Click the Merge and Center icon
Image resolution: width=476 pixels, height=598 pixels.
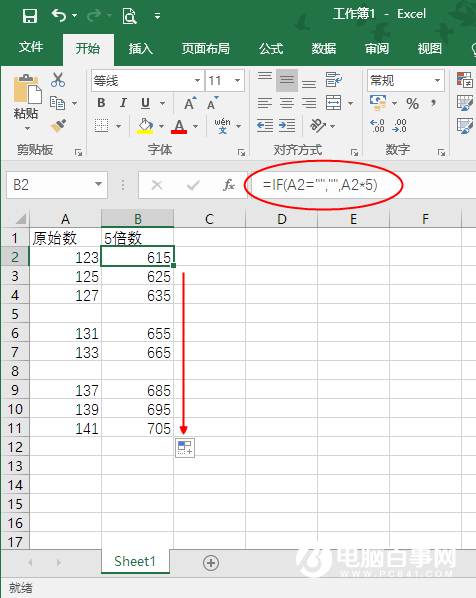point(333,103)
